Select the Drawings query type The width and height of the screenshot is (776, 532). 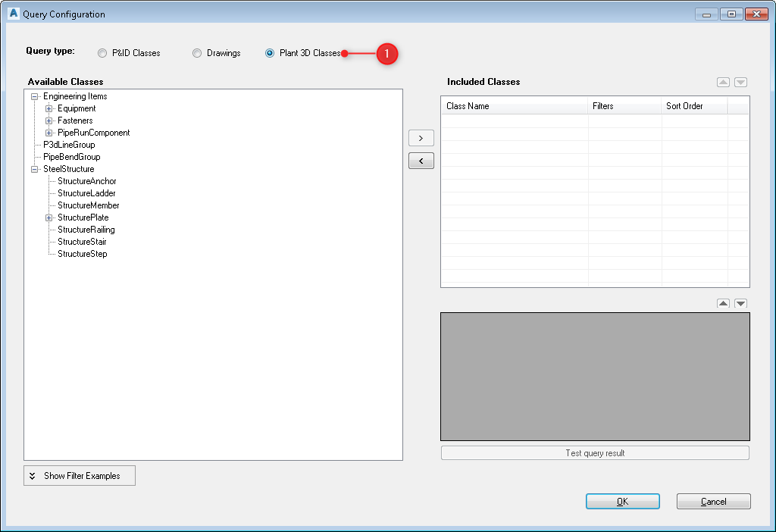[197, 53]
